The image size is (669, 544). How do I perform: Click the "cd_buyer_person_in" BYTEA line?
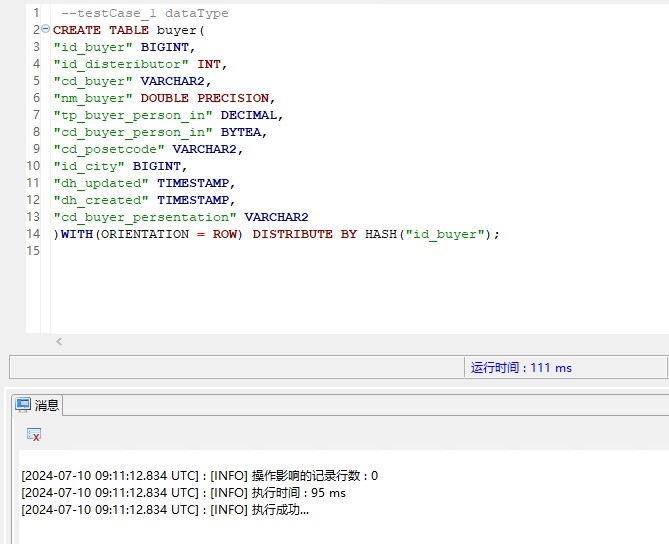160,133
